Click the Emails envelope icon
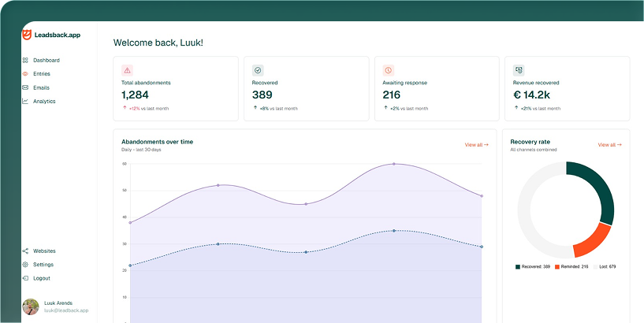Viewport: 644px width, 323px height. (x=25, y=87)
